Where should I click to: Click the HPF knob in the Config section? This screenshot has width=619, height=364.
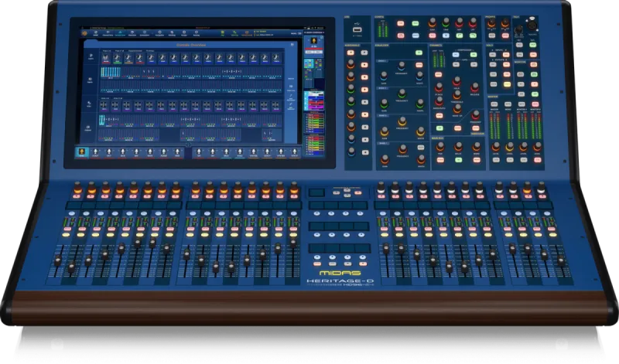(459, 22)
